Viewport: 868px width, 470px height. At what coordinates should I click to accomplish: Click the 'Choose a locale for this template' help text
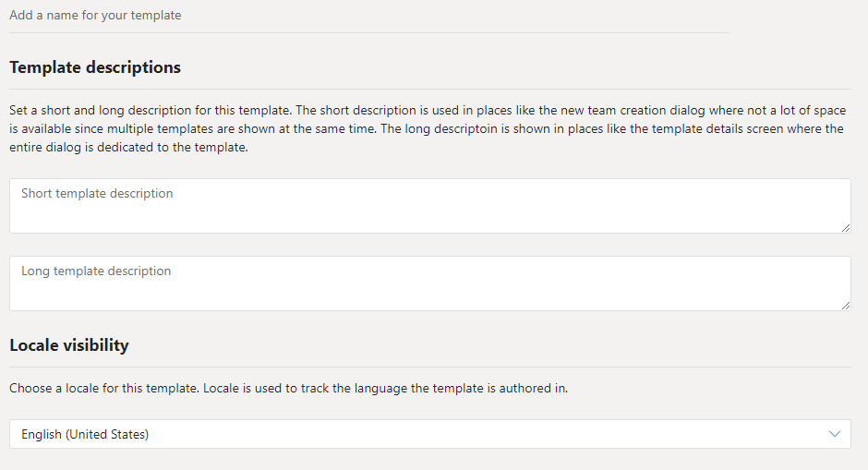288,389
